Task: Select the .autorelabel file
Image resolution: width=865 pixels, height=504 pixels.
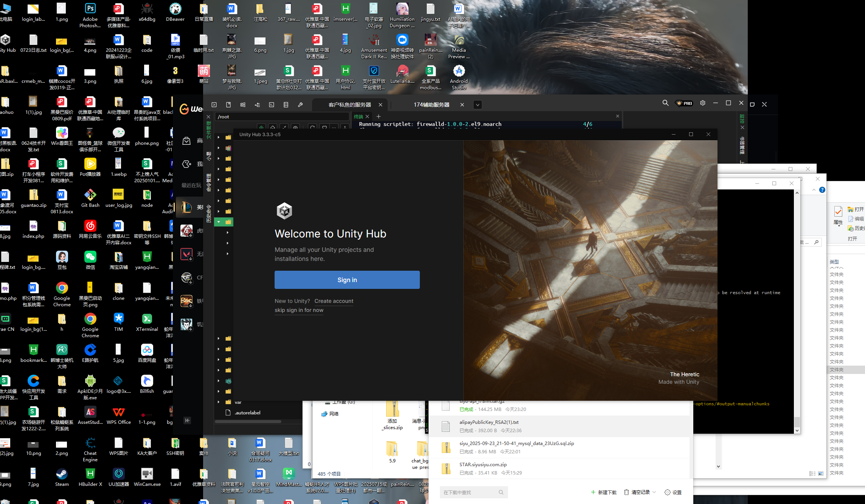Action: pyautogui.click(x=247, y=413)
